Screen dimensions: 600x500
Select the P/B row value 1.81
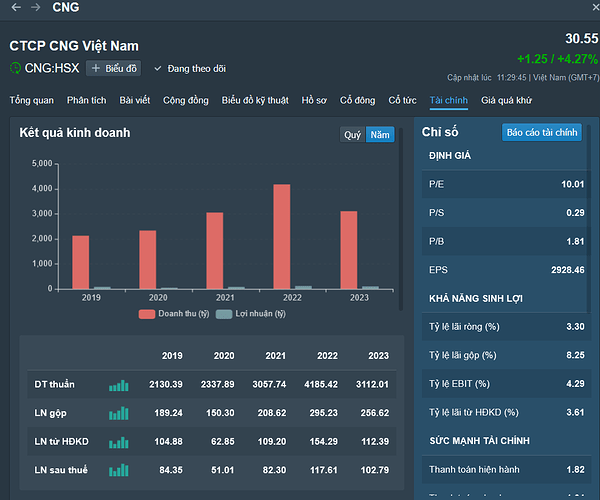[575, 241]
